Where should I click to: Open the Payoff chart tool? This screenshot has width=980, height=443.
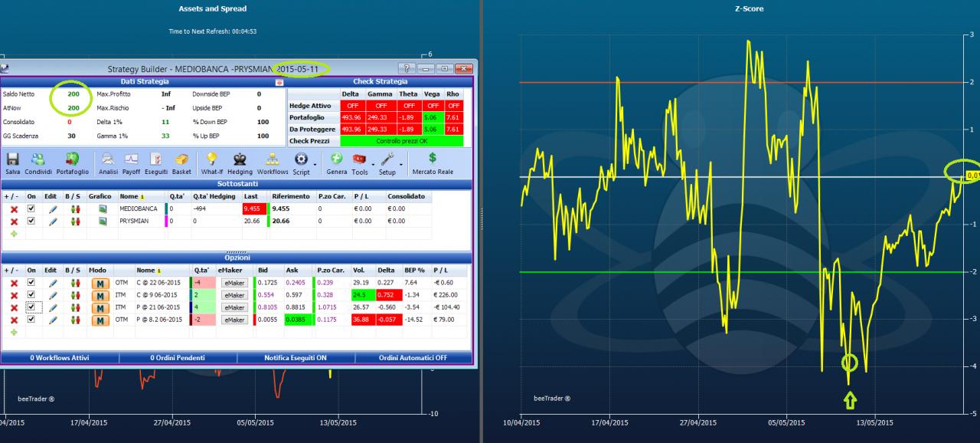pyautogui.click(x=131, y=159)
